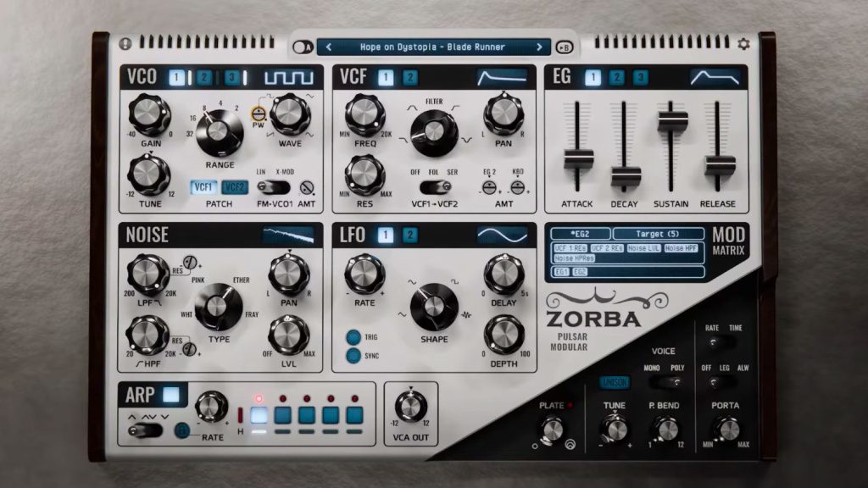
Task: Select EG tab 1
Action: (x=593, y=77)
